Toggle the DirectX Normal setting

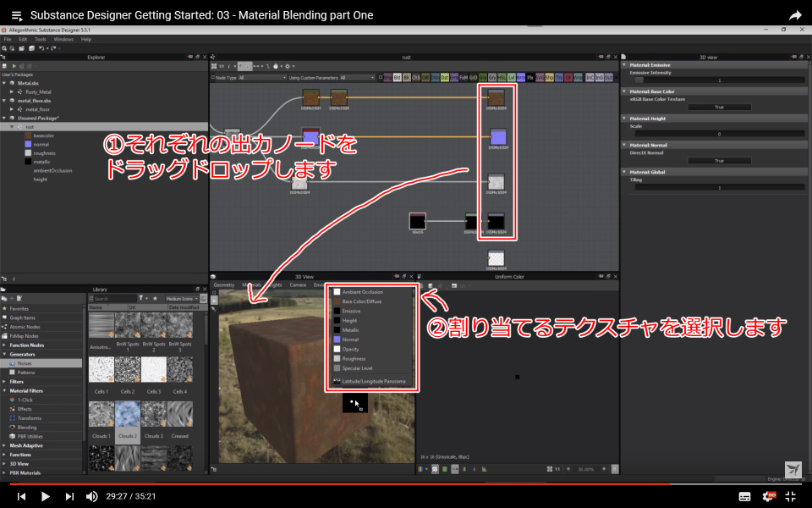pyautogui.click(x=720, y=161)
